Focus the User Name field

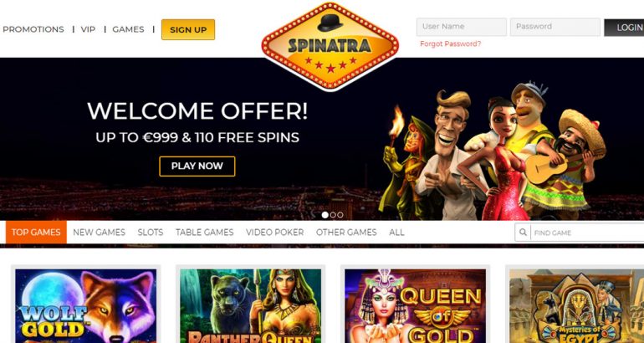tap(461, 27)
